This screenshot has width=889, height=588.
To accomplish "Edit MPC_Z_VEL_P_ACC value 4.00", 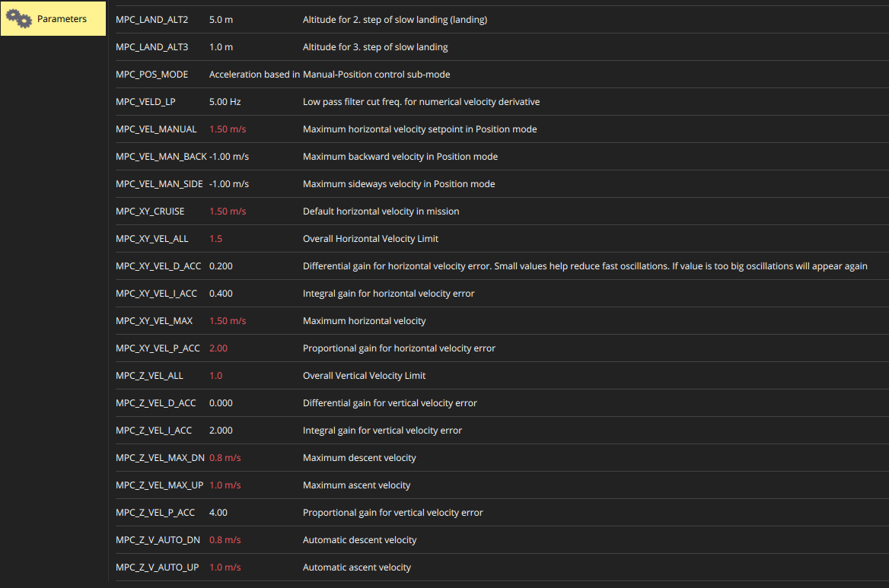I will coord(218,513).
